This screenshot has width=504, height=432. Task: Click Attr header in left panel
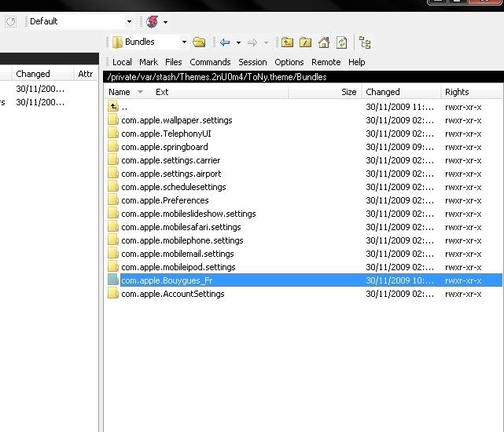coord(86,74)
